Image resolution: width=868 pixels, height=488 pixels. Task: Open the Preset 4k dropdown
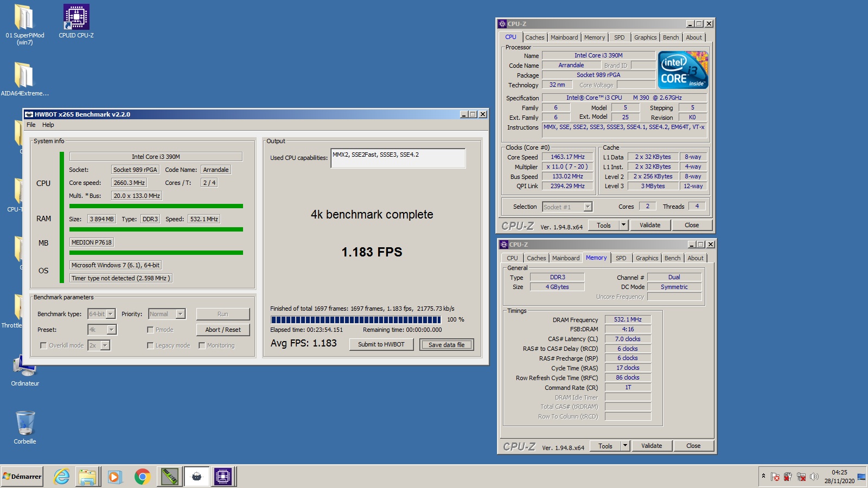coord(102,330)
